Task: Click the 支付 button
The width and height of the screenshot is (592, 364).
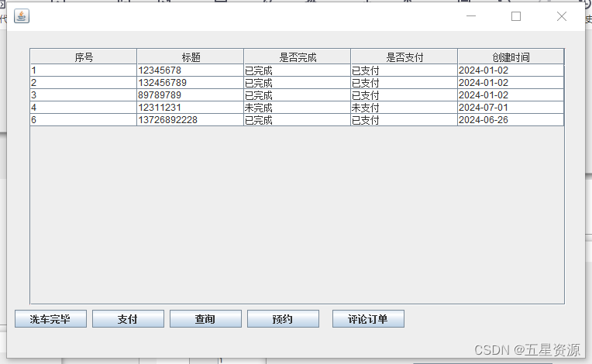Action: pyautogui.click(x=128, y=319)
